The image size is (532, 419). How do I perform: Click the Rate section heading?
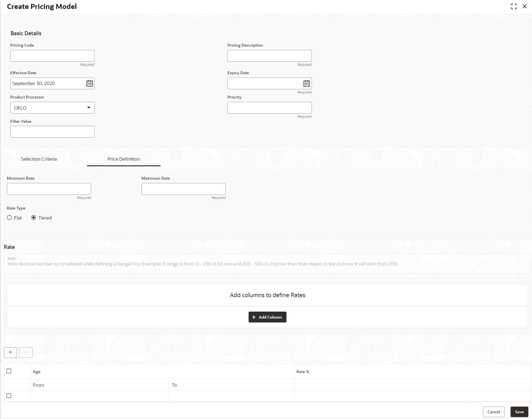(x=9, y=247)
